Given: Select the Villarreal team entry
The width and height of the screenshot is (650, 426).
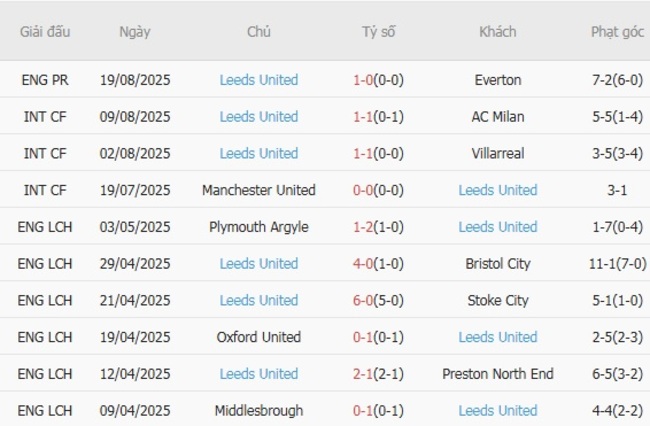Looking at the screenshot, I should click(497, 153).
